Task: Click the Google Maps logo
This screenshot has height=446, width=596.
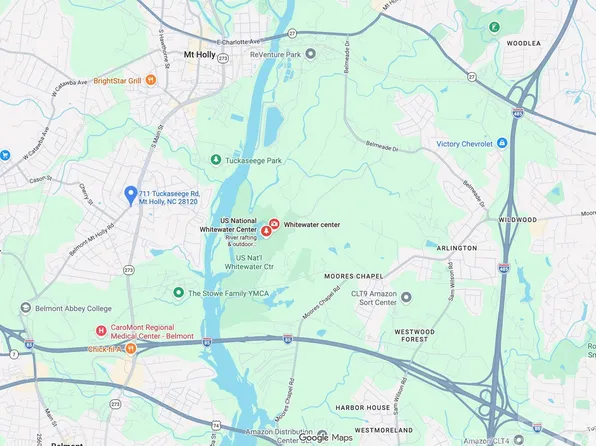Action: click(x=326, y=438)
